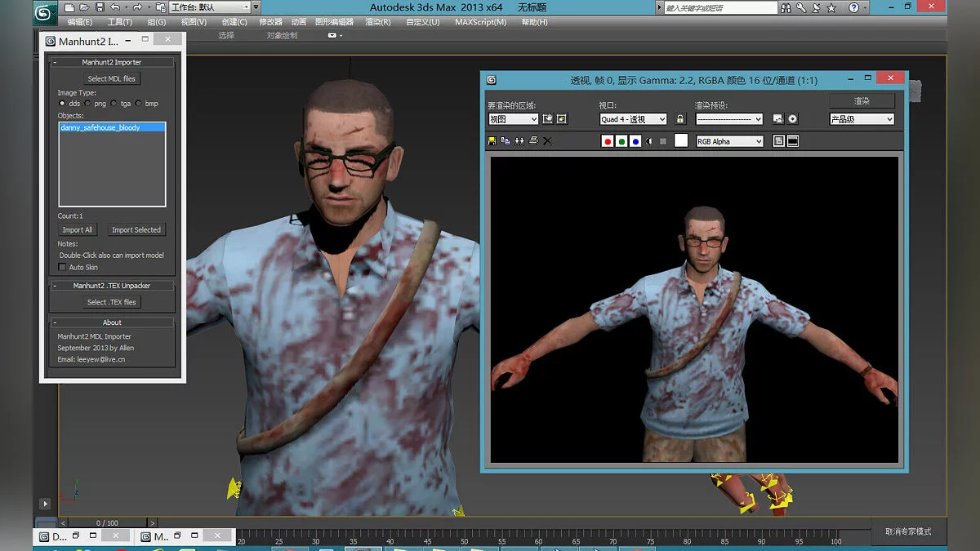980x551 pixels.
Task: Toggle the red channel button
Action: [608, 141]
